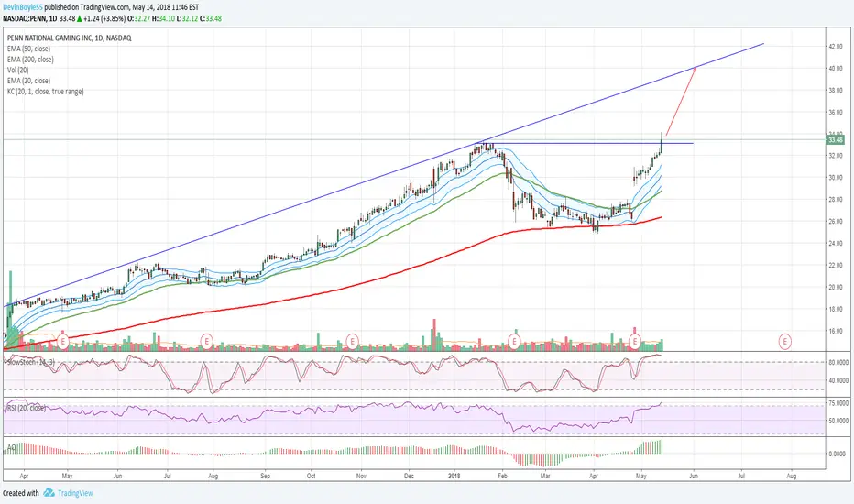Select the horizontal blue resistance line near 33
854x504 pixels.
click(586, 143)
